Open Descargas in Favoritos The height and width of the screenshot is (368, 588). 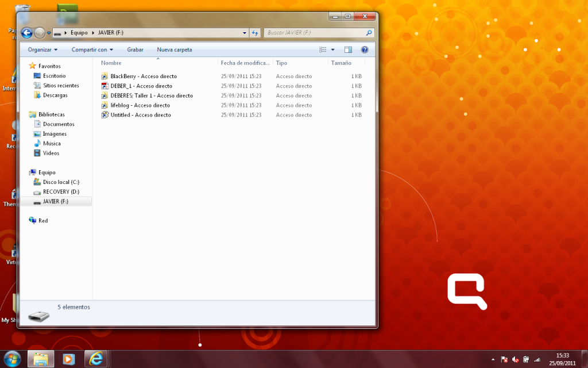coord(55,95)
